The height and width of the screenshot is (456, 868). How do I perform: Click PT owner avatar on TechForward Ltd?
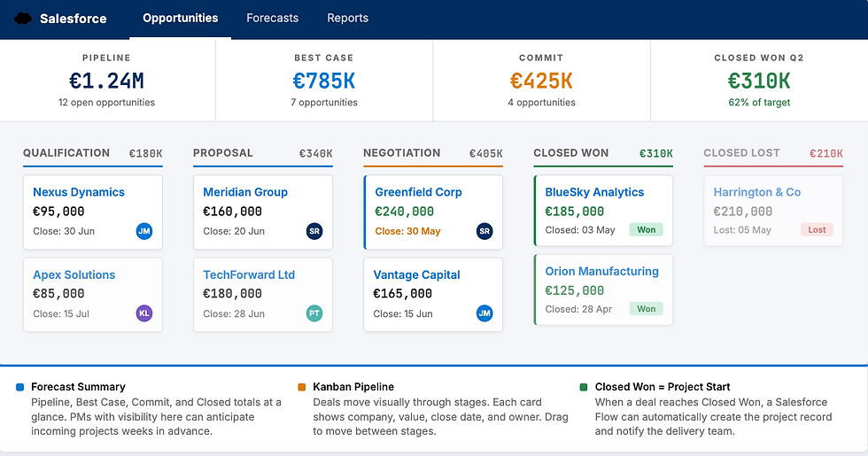(x=314, y=313)
